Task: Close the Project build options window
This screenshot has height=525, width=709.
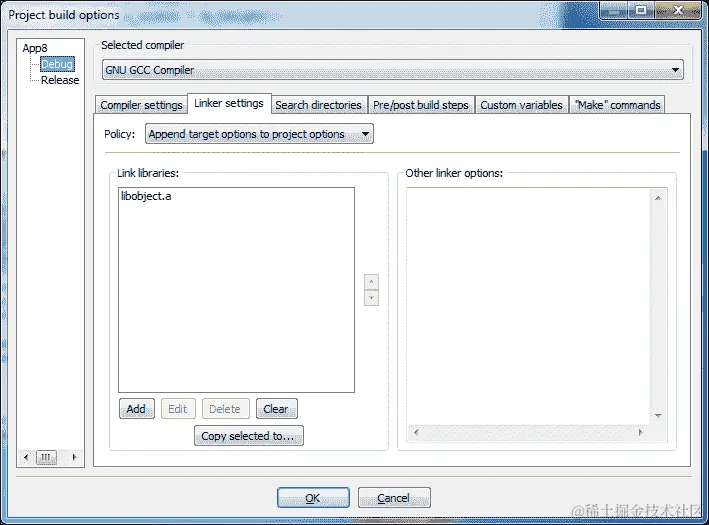Action: pos(678,9)
